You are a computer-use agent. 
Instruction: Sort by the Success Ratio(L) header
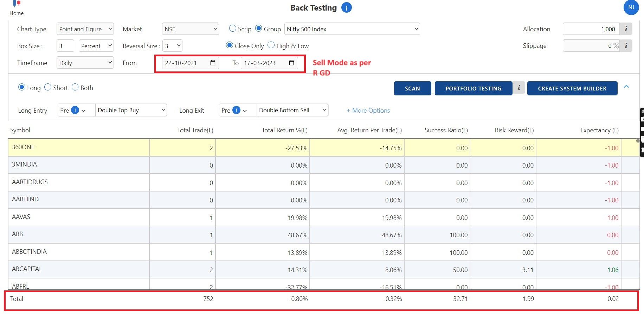click(x=446, y=130)
